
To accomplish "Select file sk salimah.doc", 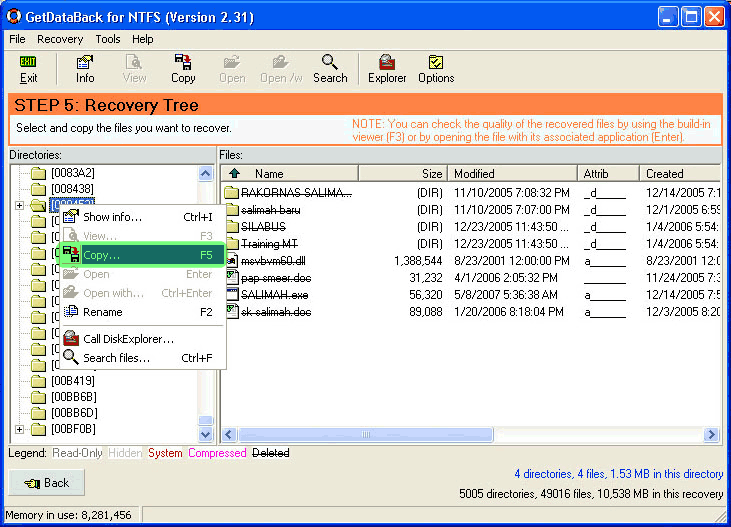I will [276, 312].
